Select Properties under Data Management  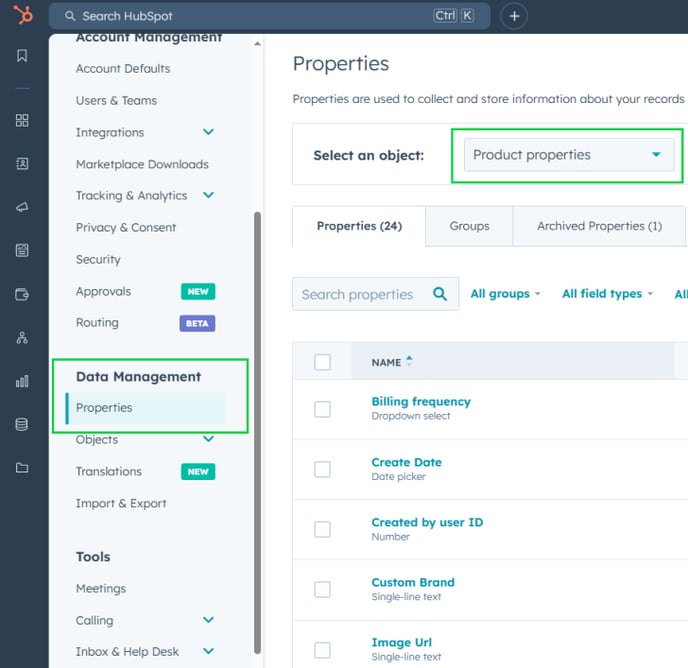[145, 408]
